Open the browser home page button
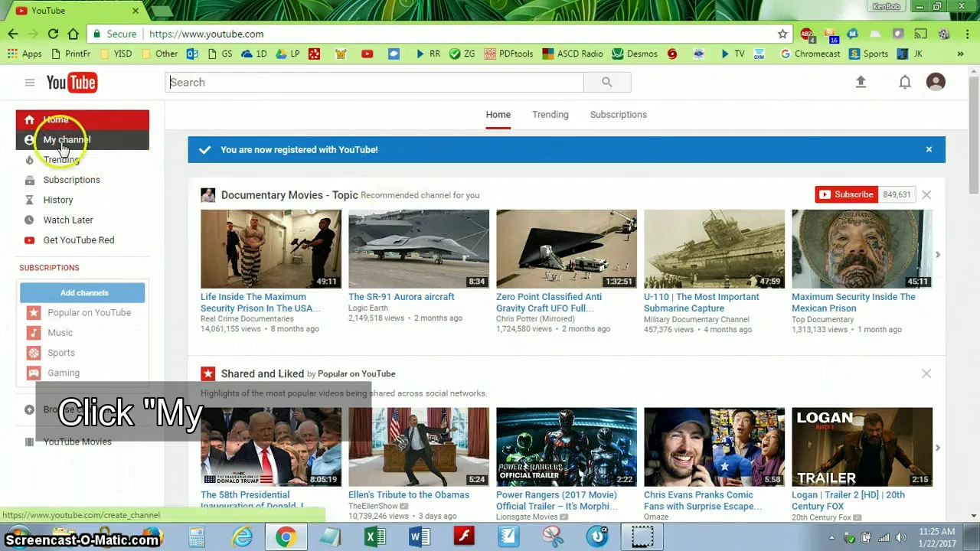Screen dimensions: 980x551 click(73, 34)
